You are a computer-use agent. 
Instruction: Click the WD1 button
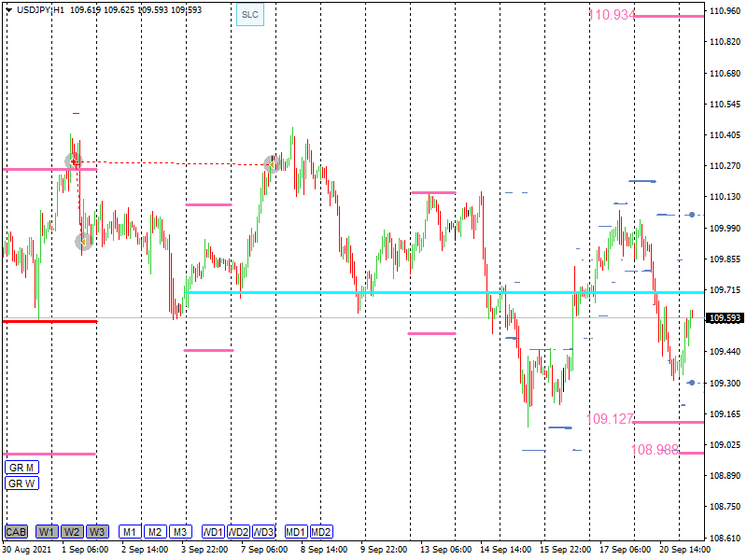pyautogui.click(x=213, y=532)
